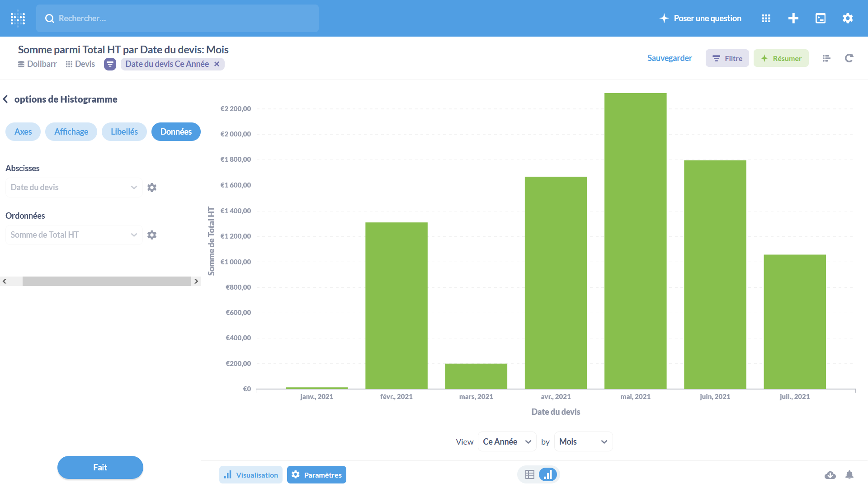The width and height of the screenshot is (868, 488).
Task: Click the download results cloud icon
Action: [830, 475]
